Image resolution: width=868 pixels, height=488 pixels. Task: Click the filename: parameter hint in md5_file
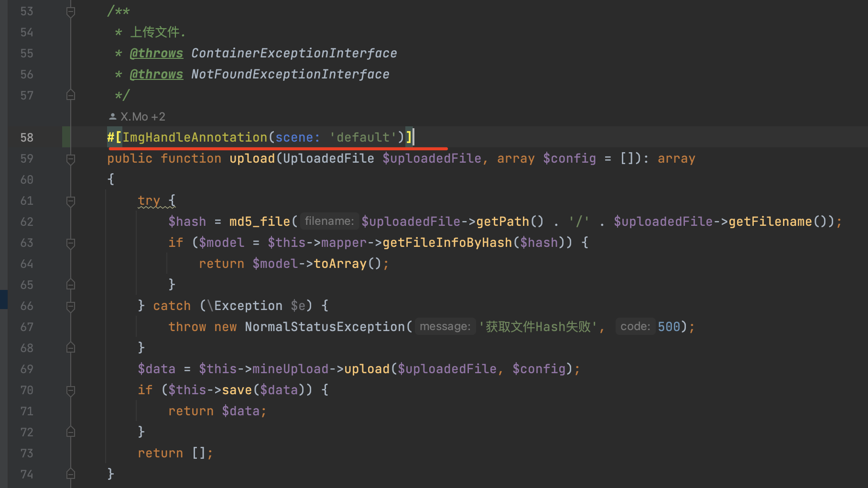[329, 221]
